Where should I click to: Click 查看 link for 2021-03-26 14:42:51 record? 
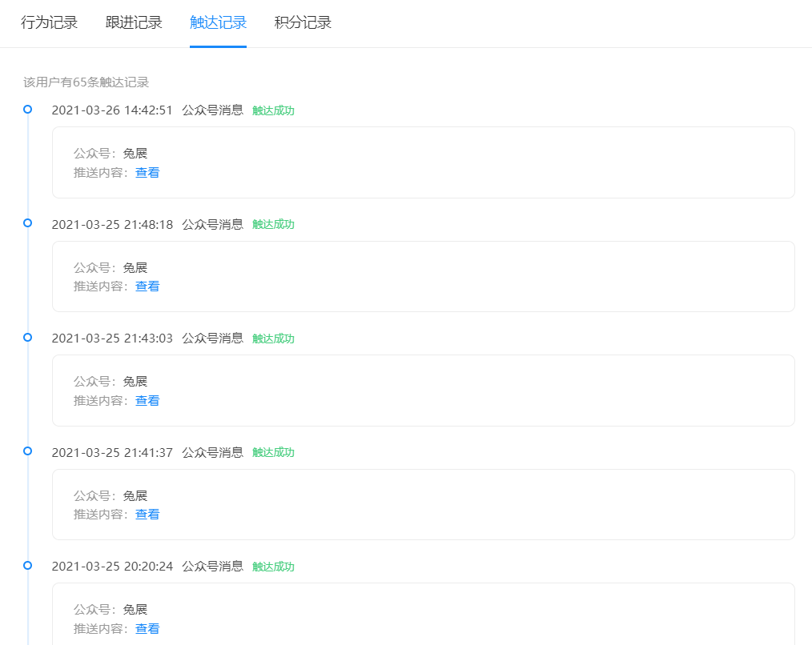point(147,173)
